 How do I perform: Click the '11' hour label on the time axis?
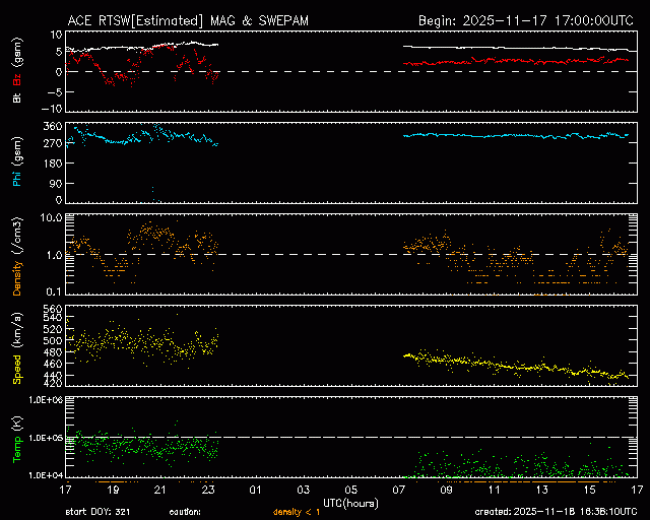[494, 490]
